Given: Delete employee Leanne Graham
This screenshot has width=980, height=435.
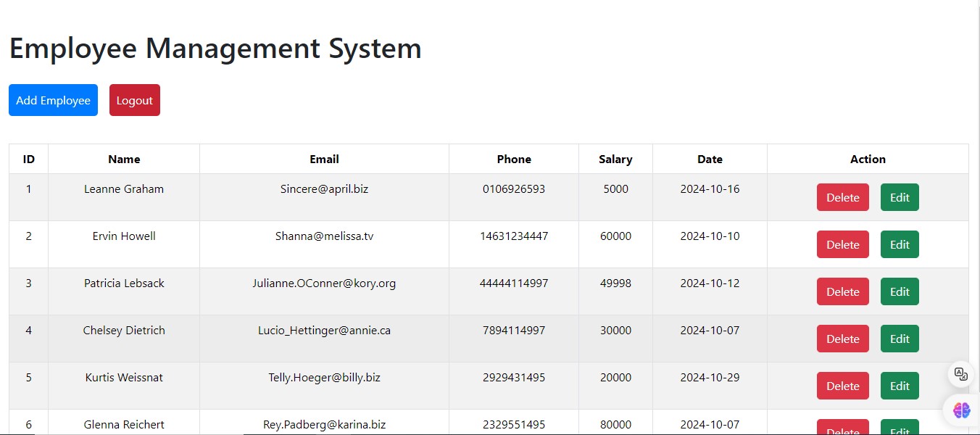Looking at the screenshot, I should click(x=842, y=197).
